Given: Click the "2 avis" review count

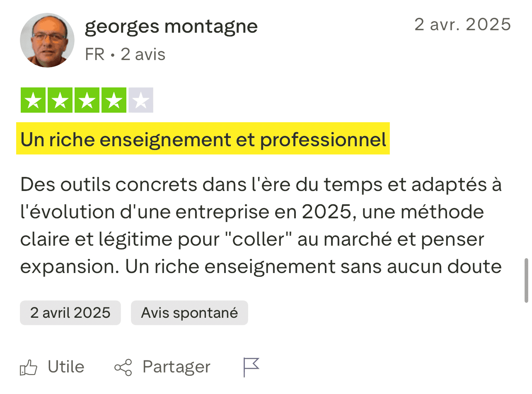Looking at the screenshot, I should [x=143, y=55].
